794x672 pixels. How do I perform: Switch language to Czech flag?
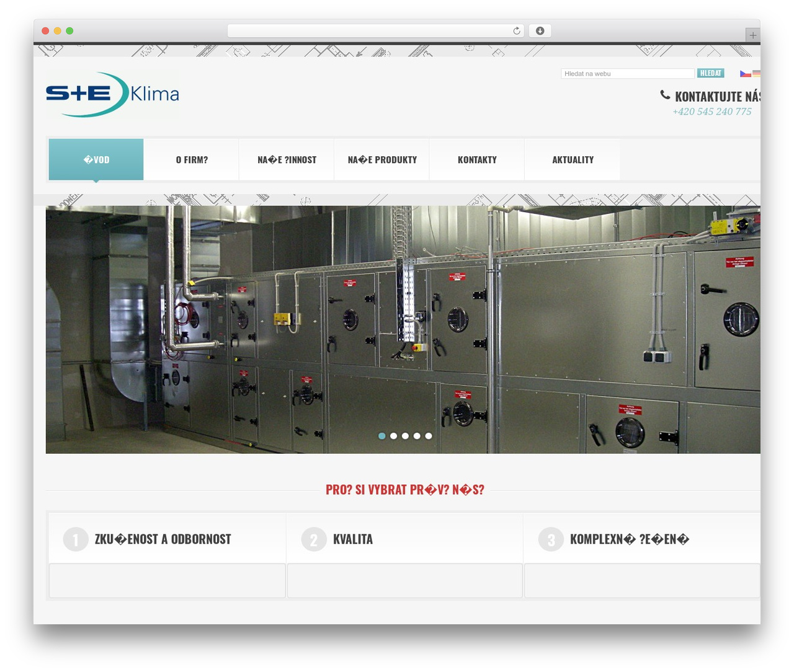(745, 73)
